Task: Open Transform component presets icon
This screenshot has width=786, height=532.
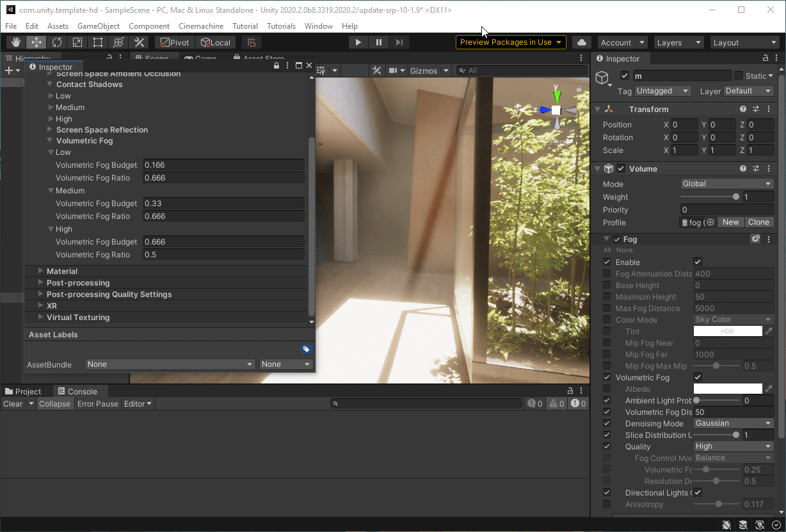Action: click(x=756, y=109)
